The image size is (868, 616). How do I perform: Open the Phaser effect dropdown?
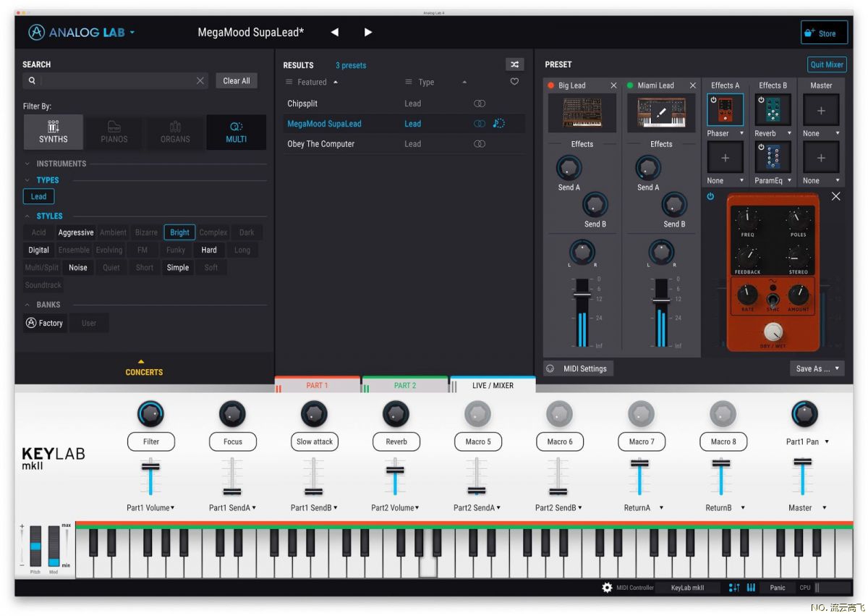[741, 134]
